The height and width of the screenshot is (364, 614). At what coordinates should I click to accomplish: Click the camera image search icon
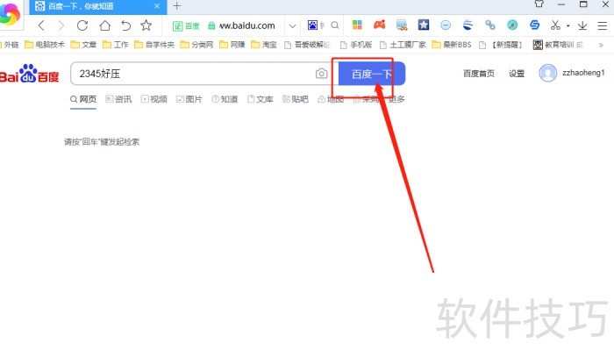(322, 74)
